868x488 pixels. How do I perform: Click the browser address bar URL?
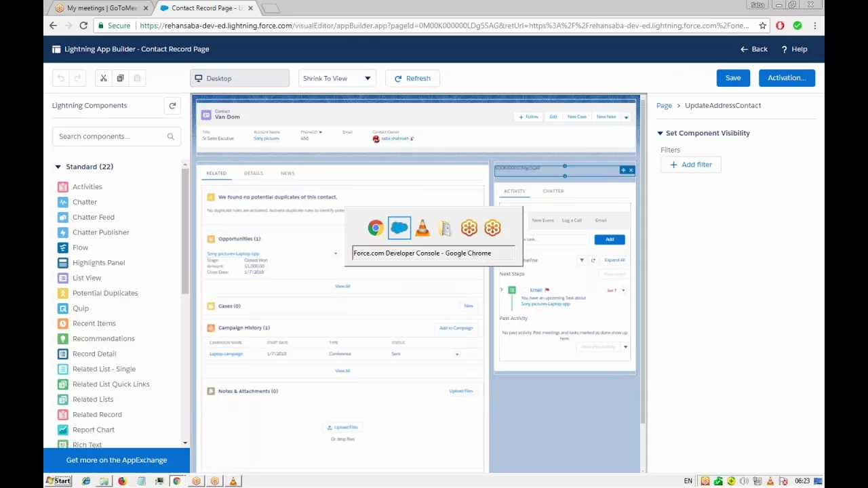point(444,26)
